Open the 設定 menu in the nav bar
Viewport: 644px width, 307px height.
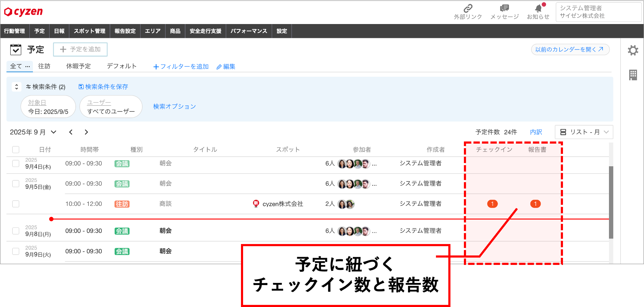click(x=282, y=31)
